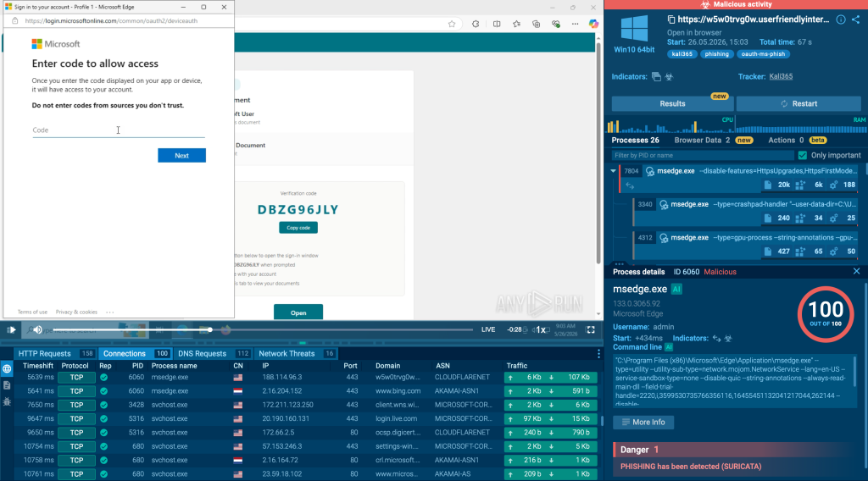Open the three-dot menu of the network panel
Screen dimensions: 868x481
[598, 354]
